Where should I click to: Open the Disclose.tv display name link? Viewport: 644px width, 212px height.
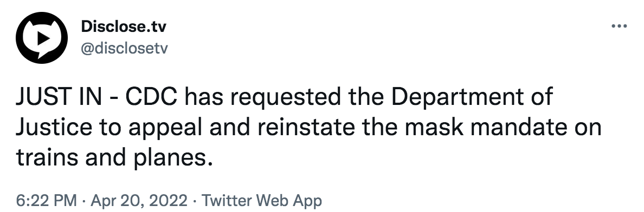coord(124,27)
